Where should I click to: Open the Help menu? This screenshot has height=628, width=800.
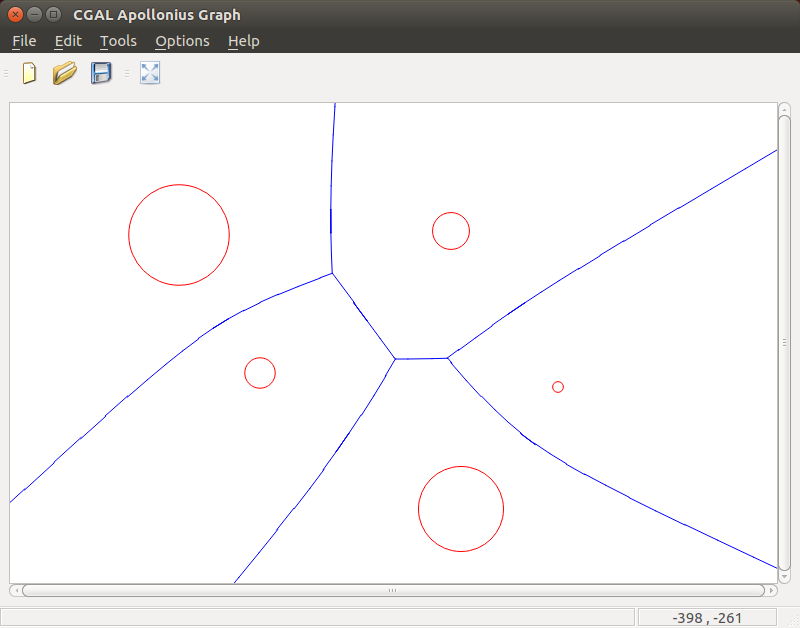[243, 41]
